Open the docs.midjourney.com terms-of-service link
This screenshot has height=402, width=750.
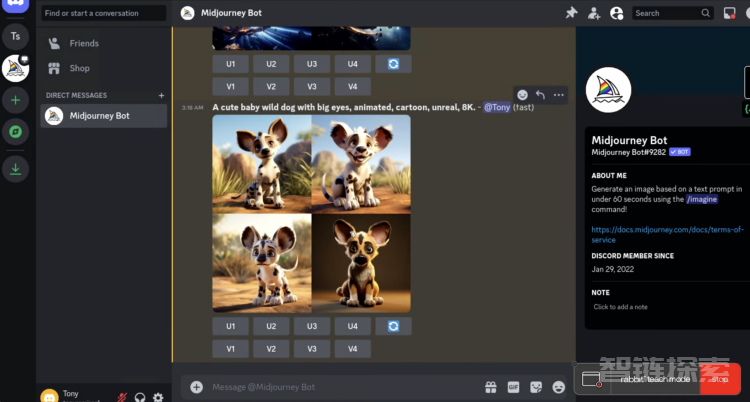pos(667,234)
